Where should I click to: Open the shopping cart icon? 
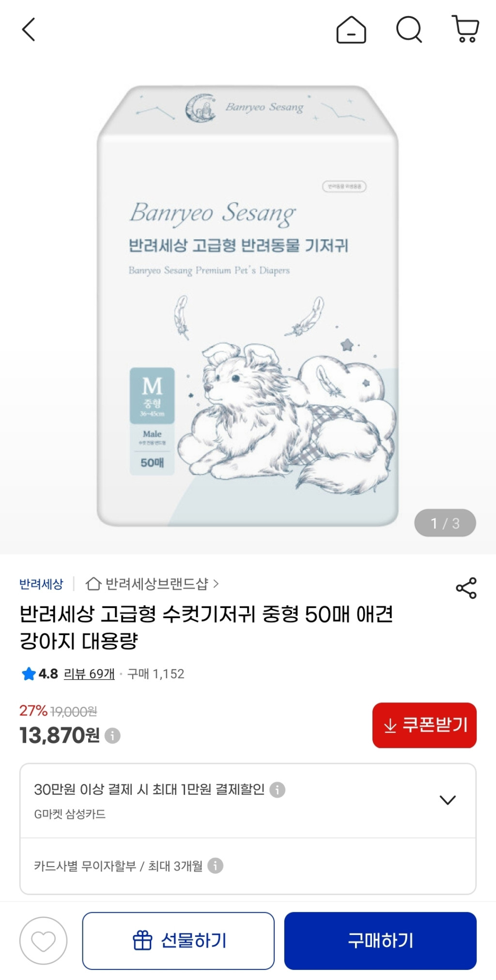pyautogui.click(x=465, y=29)
